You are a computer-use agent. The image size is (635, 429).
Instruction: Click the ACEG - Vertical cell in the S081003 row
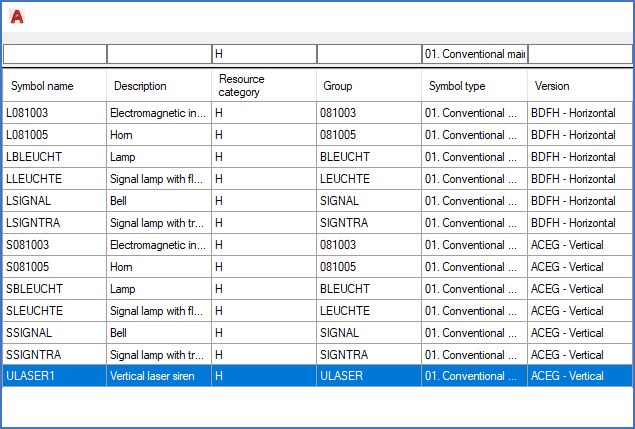580,245
